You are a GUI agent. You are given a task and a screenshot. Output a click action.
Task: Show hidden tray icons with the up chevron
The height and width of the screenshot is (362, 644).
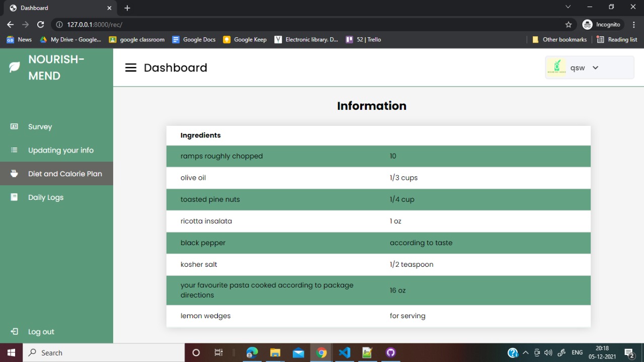[526, 352]
